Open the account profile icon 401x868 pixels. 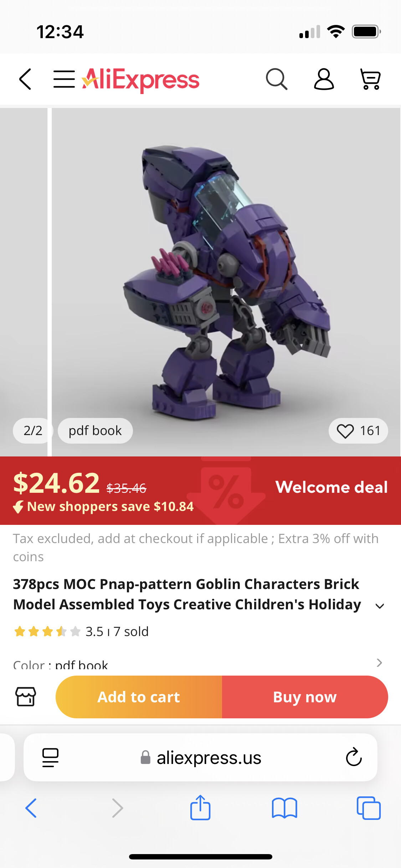[324, 79]
